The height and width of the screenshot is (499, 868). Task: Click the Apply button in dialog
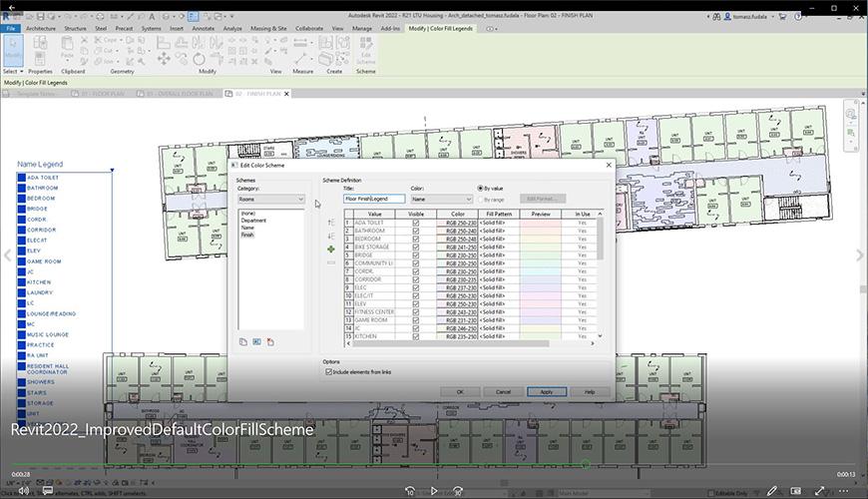(x=547, y=391)
